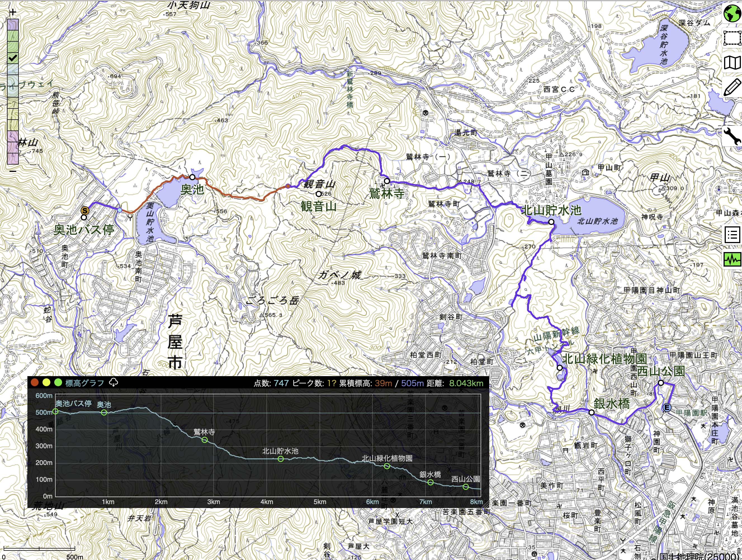
Task: Click the point count value 747
Action: click(x=281, y=383)
